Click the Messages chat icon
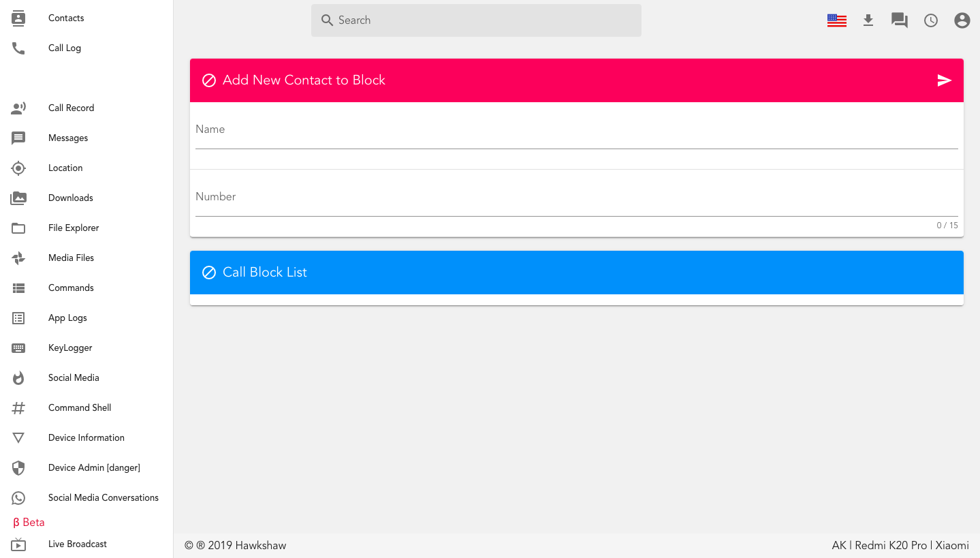The width and height of the screenshot is (980, 558). click(18, 138)
